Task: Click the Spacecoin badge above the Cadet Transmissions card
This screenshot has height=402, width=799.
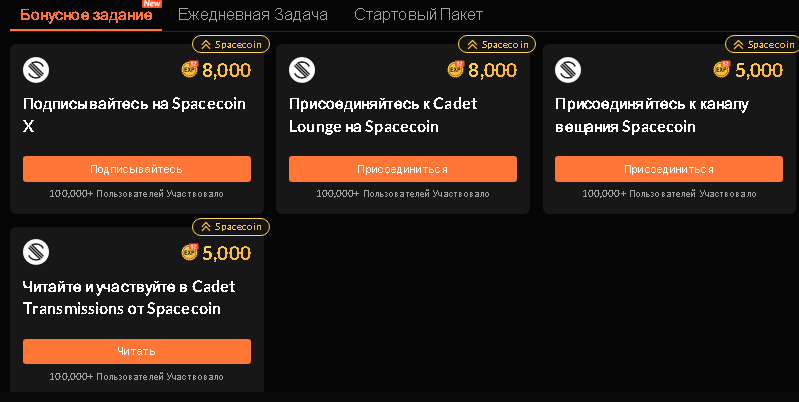Action: coord(231,226)
